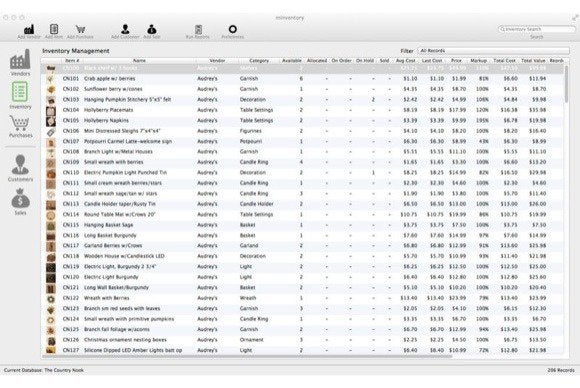
Task: Select Small wreath with berries name
Action: click(x=114, y=162)
